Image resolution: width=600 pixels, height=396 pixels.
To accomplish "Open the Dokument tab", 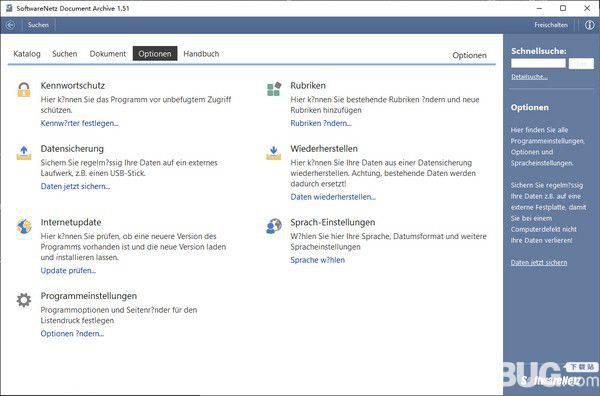I will (108, 54).
